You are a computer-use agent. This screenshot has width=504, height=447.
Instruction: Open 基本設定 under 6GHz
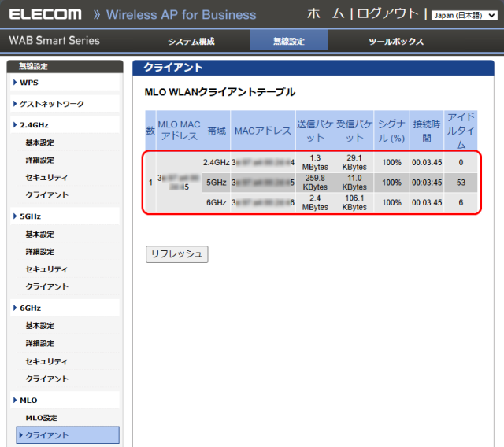pyautogui.click(x=40, y=326)
